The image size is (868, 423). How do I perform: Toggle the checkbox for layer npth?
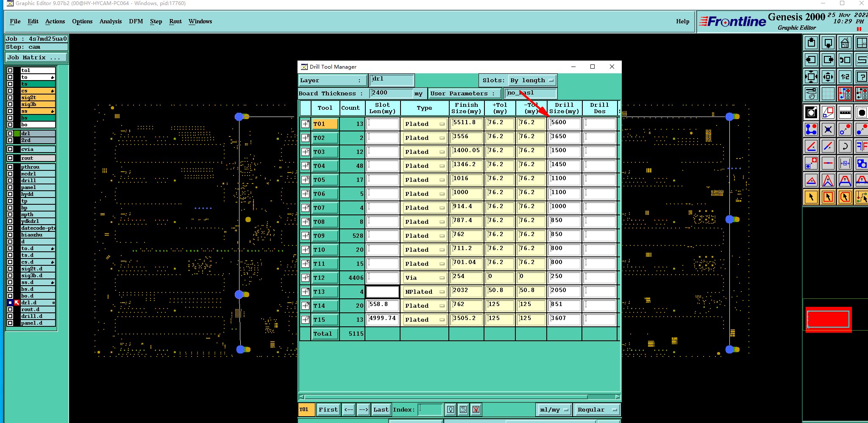click(x=10, y=214)
